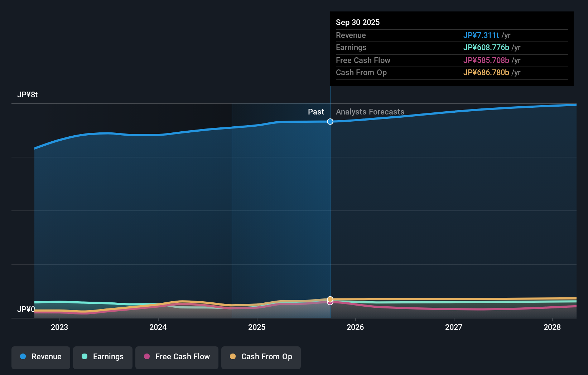Screen dimensions: 588x375
Task: Click the JP¥7.311t Revenue value link
Action: 482,35
